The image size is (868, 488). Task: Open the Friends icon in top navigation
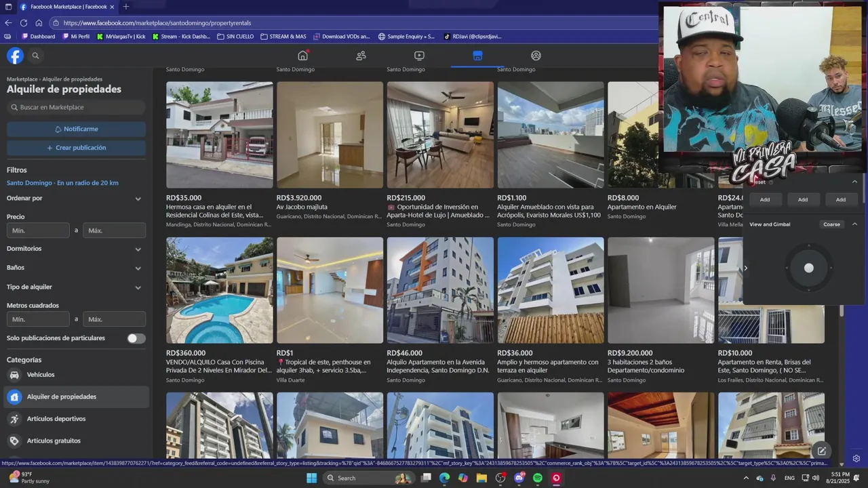[x=361, y=56]
